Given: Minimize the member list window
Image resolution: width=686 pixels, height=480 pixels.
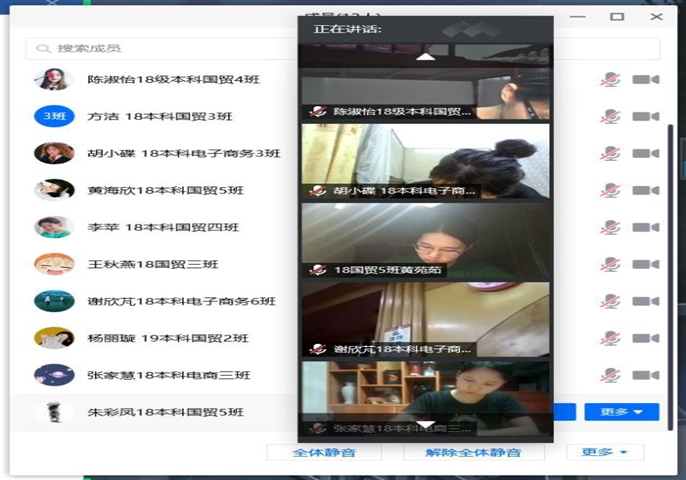Looking at the screenshot, I should 578,17.
